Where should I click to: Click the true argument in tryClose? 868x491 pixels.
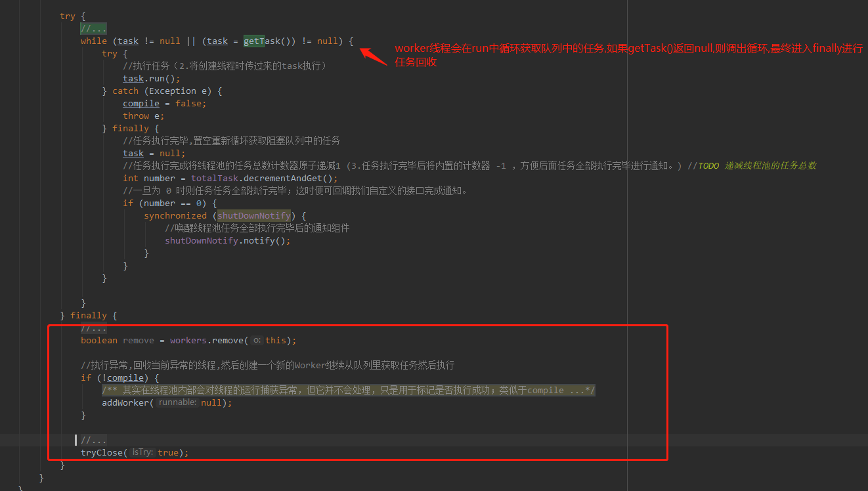click(168, 452)
